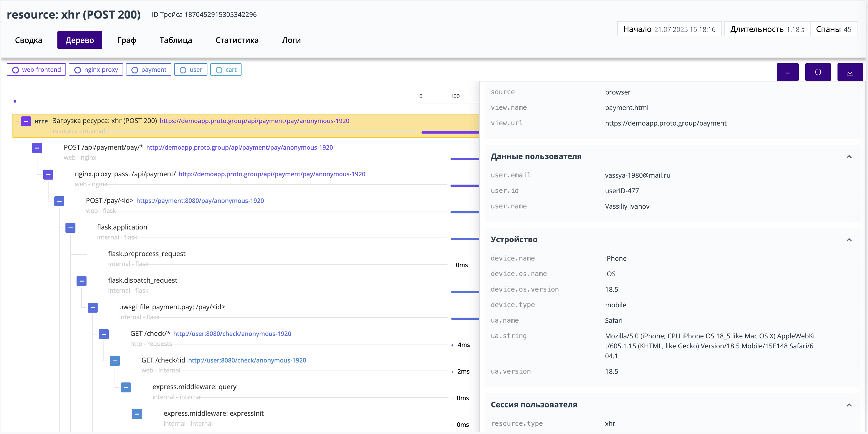Click the Спаны 45 counter
Viewport: 868px width, 434px height.
pos(834,29)
